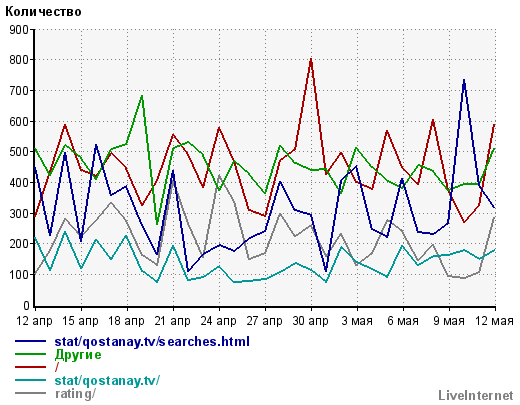
Task: Click the blue line peak above 700
Action: coord(464,80)
